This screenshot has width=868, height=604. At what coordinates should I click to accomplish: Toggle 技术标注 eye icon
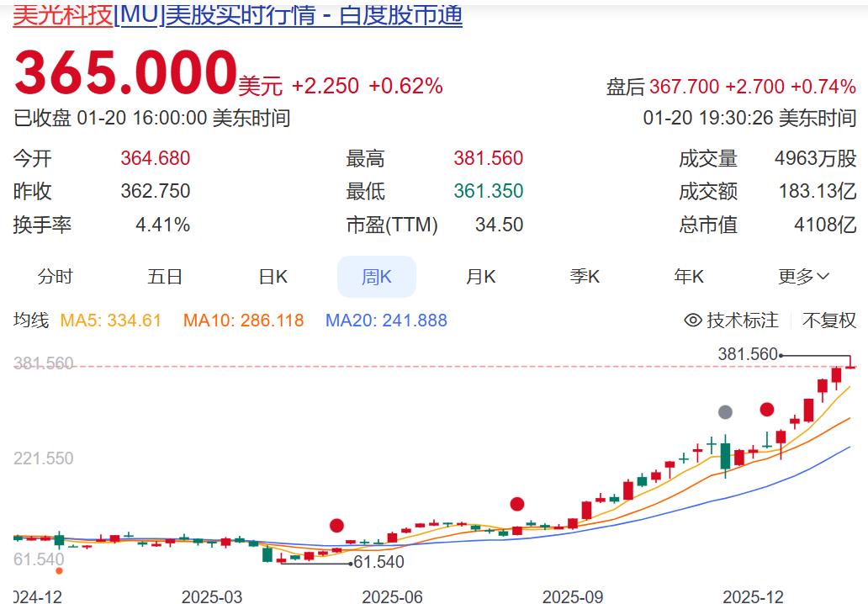click(x=693, y=320)
